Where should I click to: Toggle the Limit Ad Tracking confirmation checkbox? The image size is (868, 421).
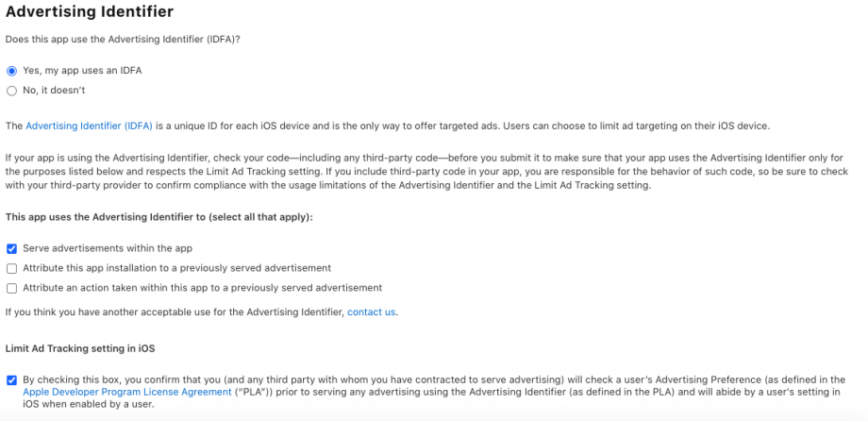coord(11,379)
